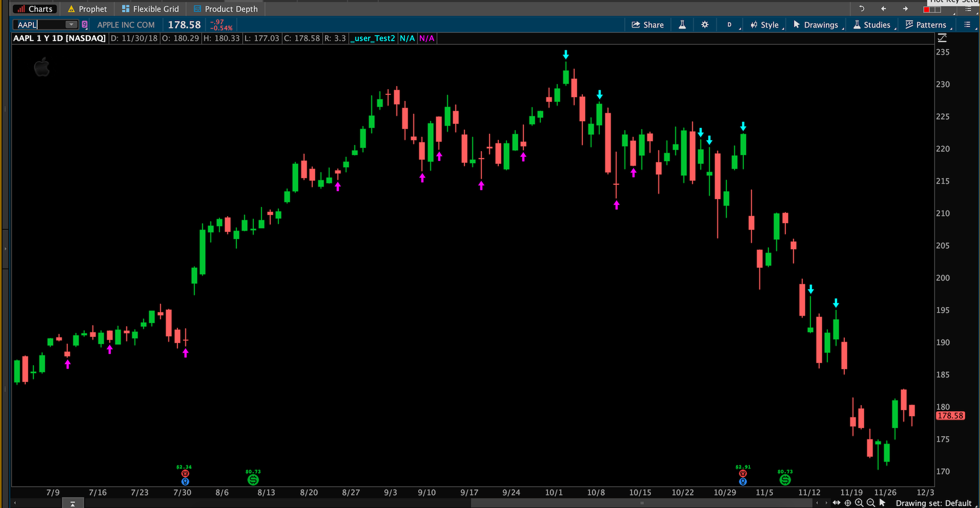Click the small scroll-left arrow near bottom right
The image size is (980, 508).
tap(818, 503)
